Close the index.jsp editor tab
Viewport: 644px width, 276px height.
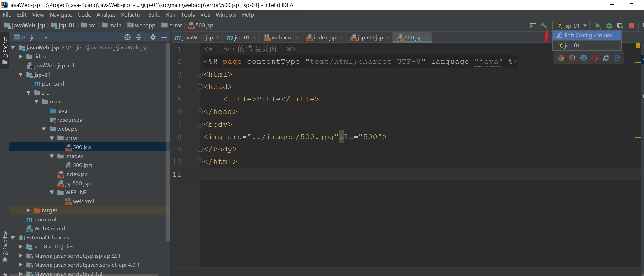pos(341,38)
